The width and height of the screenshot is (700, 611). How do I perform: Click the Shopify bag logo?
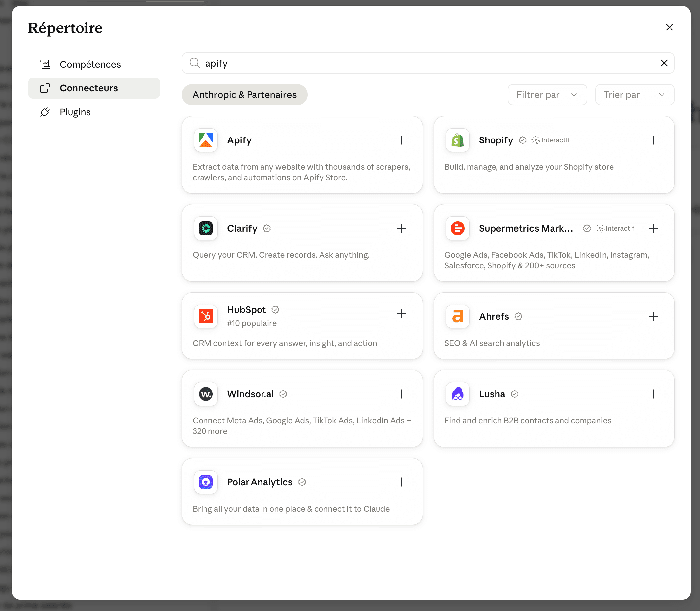pos(458,140)
